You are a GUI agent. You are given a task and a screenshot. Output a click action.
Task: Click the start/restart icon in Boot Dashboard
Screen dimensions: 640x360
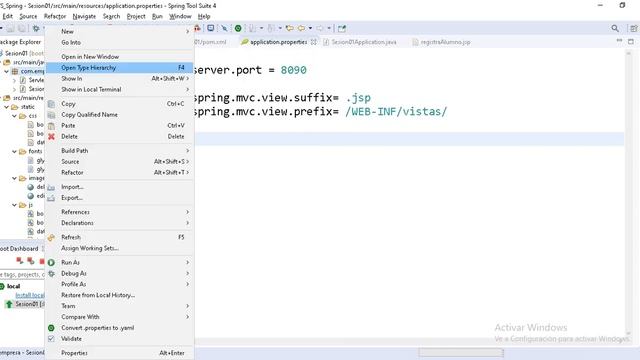19,261
